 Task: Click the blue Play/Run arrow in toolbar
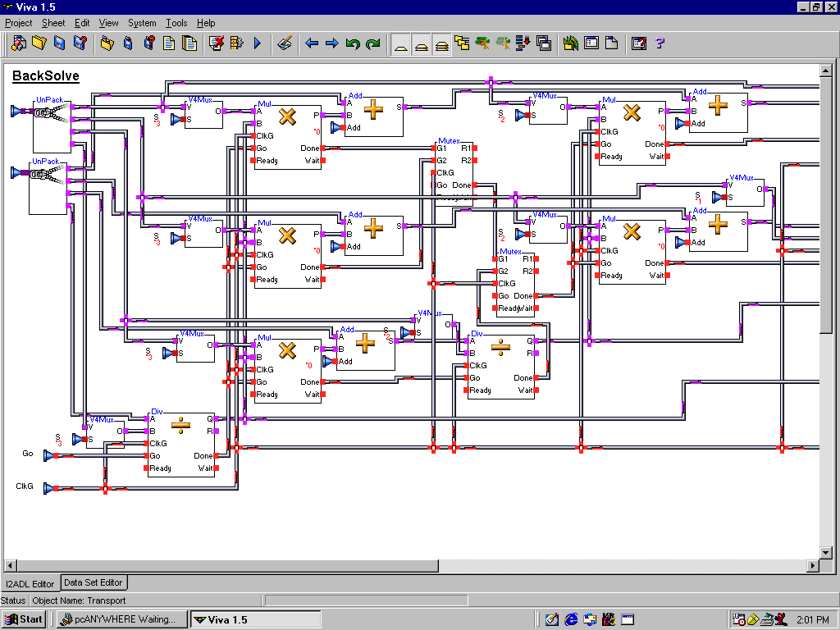pos(257,43)
